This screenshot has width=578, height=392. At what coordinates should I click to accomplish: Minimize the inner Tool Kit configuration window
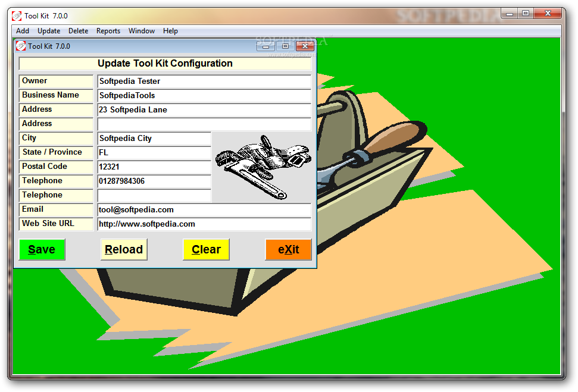(265, 46)
